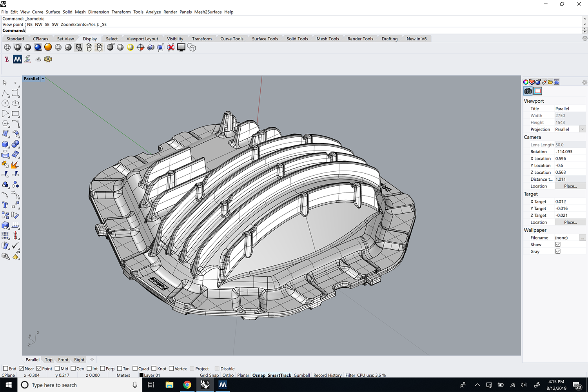Select the Box solid tool
Screen dimensions: 588x392
pyautogui.click(x=5, y=144)
